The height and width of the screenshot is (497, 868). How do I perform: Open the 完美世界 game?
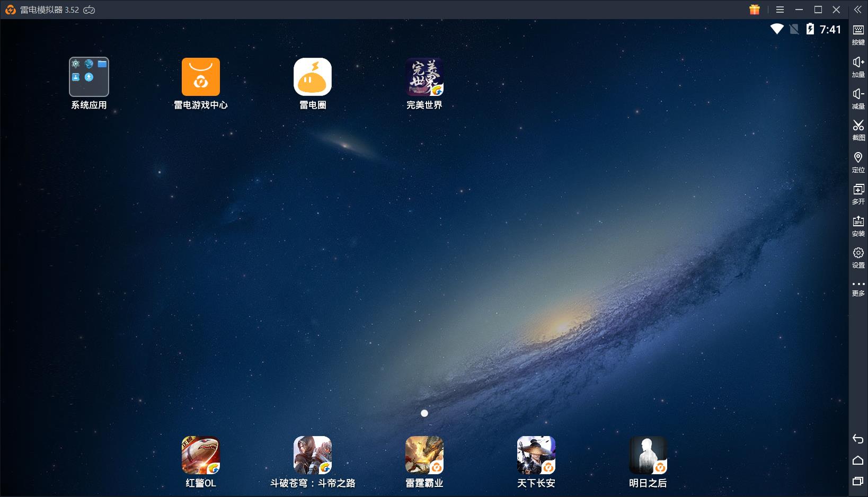(x=424, y=77)
